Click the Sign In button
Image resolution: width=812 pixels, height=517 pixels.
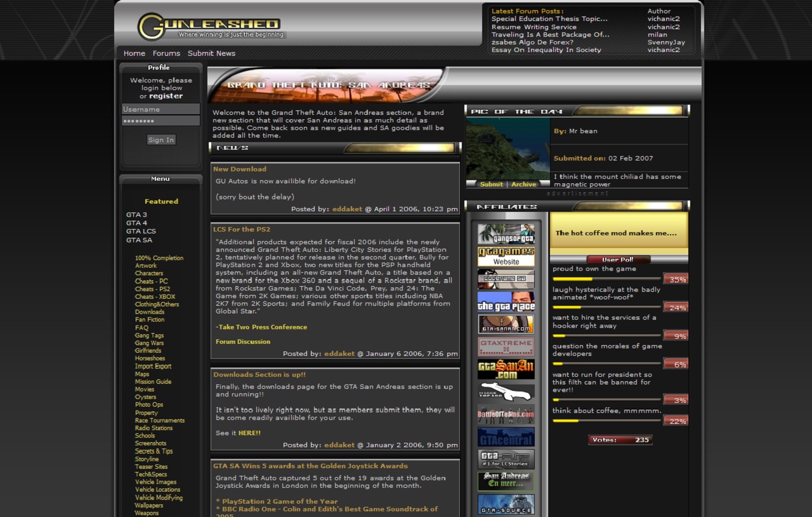[x=161, y=140]
